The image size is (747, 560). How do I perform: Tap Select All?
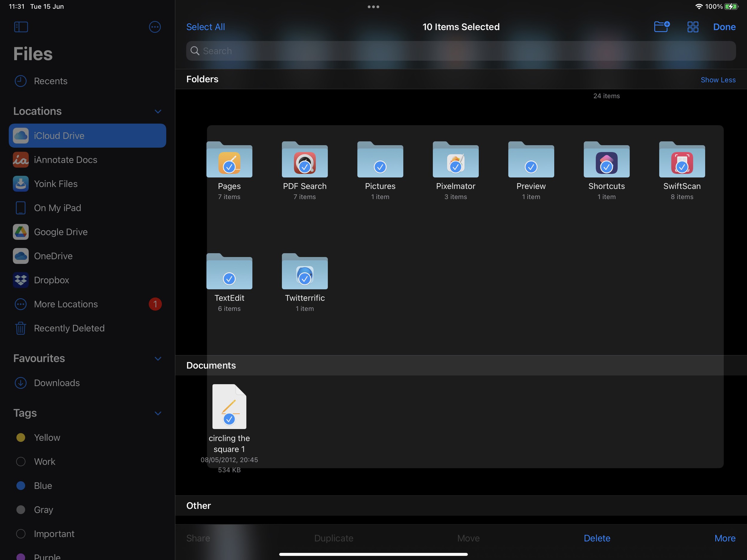click(x=205, y=27)
